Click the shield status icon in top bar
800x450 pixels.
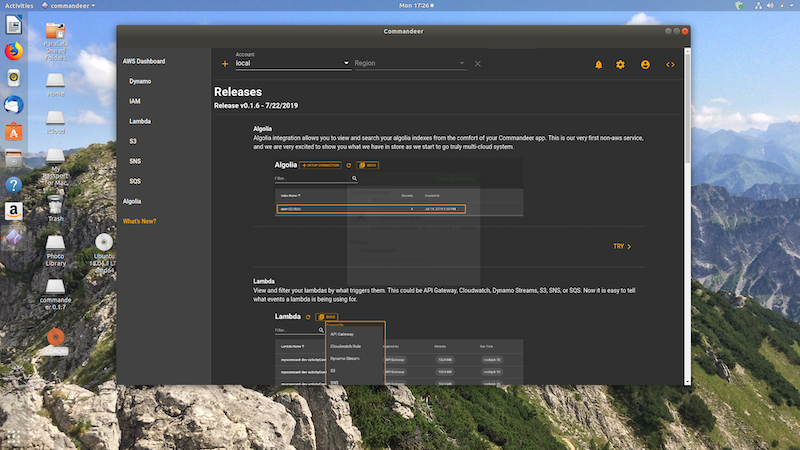[739, 6]
